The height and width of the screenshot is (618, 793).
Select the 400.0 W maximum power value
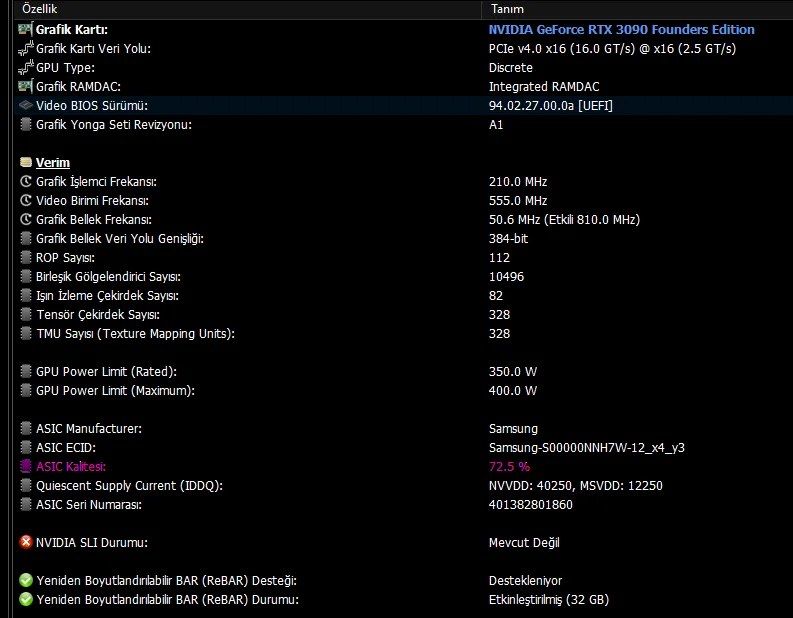(x=513, y=391)
